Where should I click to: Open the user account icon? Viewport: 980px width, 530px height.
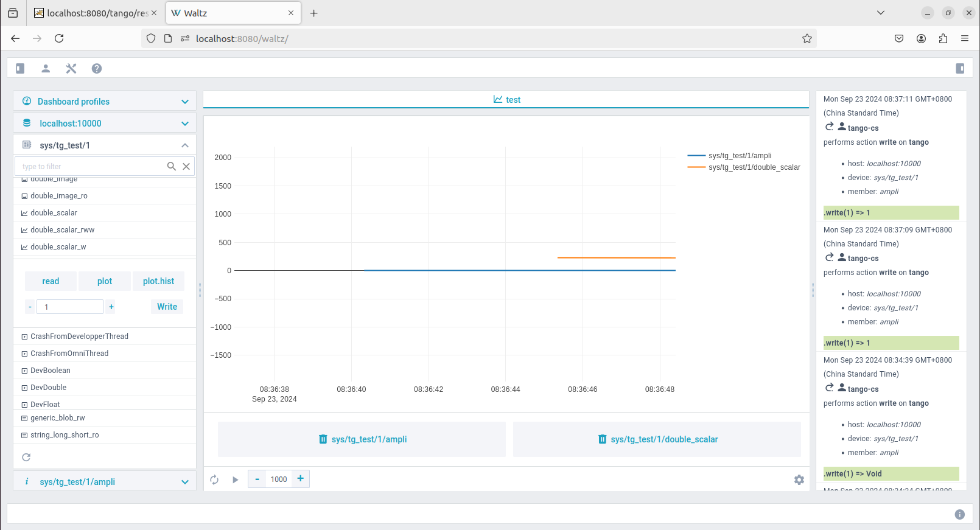46,68
